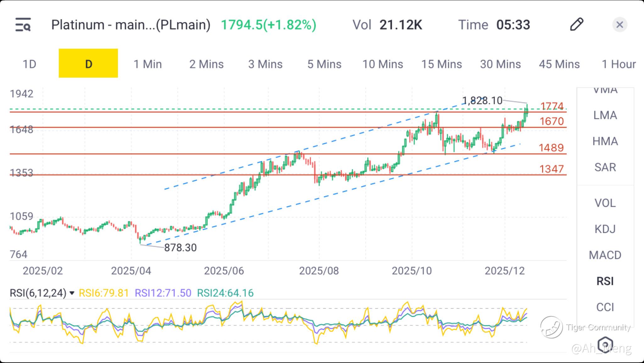Expand the RSI(6,12,24) parameters dropdown
Screen dimensions: 644x363
[72, 293]
